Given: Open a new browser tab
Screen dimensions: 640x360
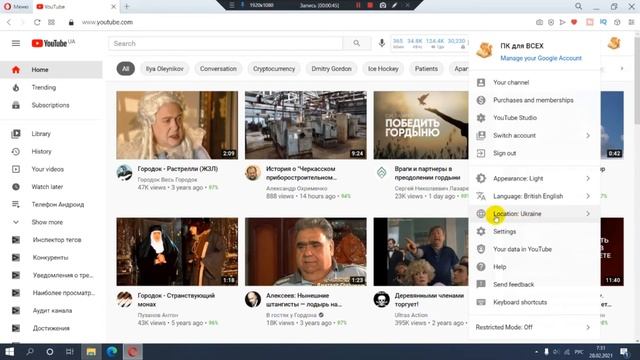Looking at the screenshot, I should coord(127,7).
